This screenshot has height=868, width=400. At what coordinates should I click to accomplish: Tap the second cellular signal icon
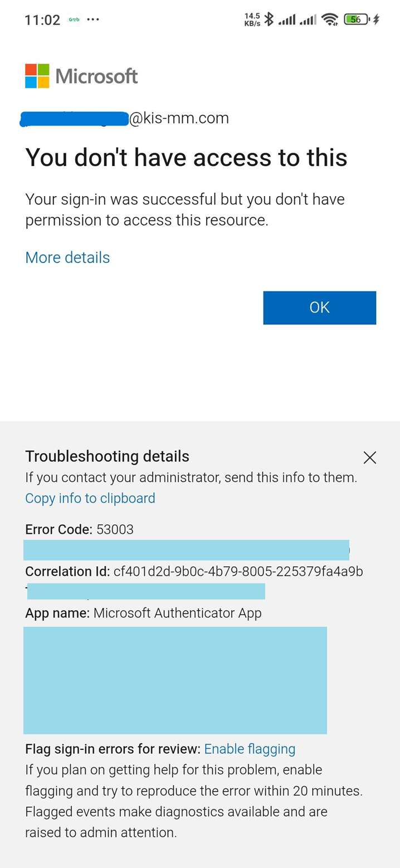click(x=308, y=20)
